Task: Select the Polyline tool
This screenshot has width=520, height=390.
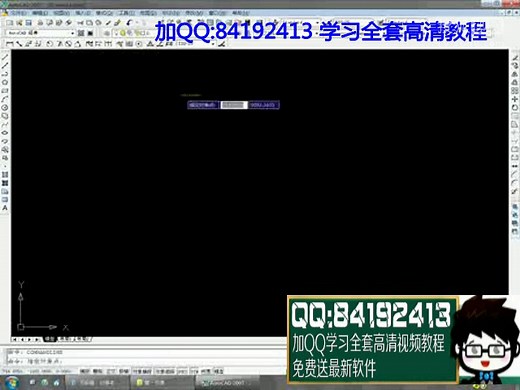Action: [5, 74]
